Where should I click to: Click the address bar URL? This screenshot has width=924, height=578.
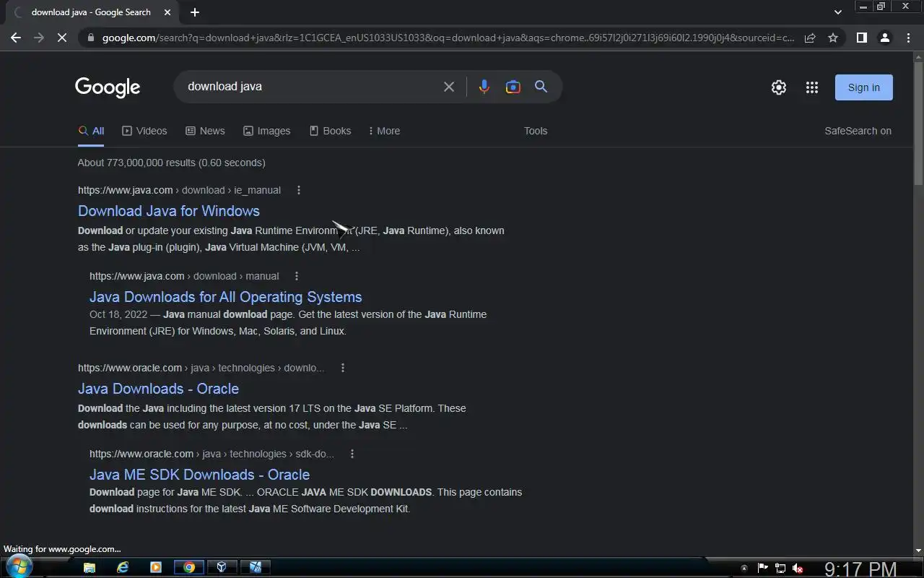pyautogui.click(x=448, y=38)
